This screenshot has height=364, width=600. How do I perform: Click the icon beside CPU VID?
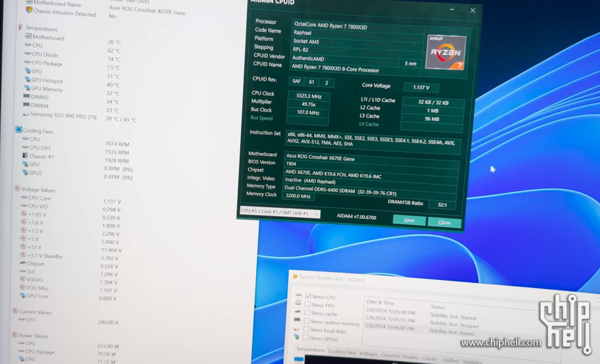coord(24,205)
